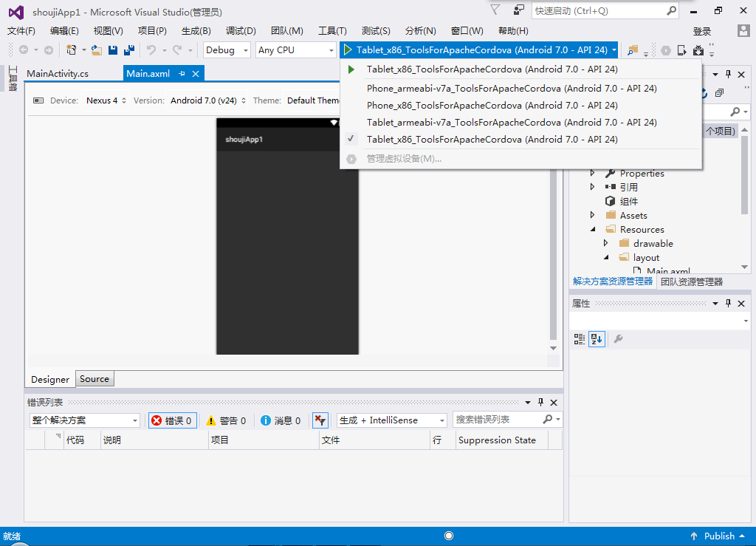Image resolution: width=756 pixels, height=546 pixels.
Task: Open the Android device emulator icon
Action: tap(681, 50)
